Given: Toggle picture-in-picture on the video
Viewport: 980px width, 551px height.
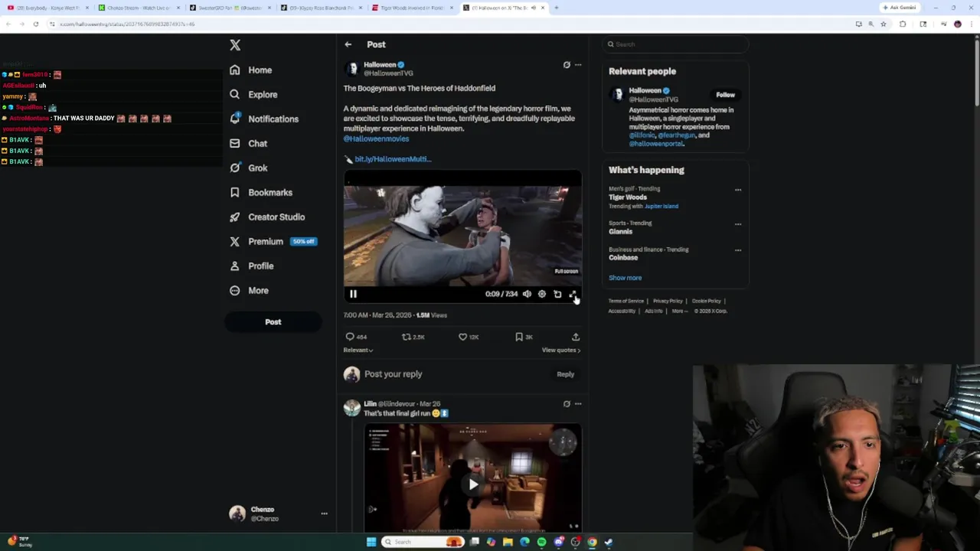Looking at the screenshot, I should point(557,294).
